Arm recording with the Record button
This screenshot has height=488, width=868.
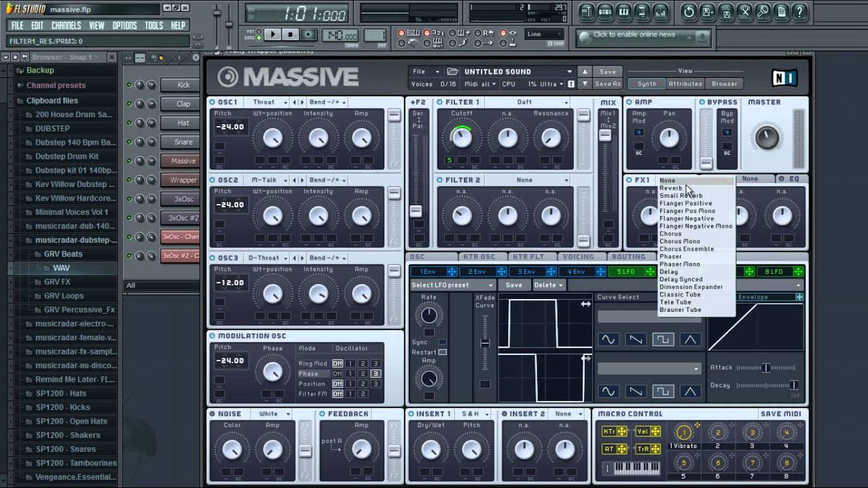(309, 35)
